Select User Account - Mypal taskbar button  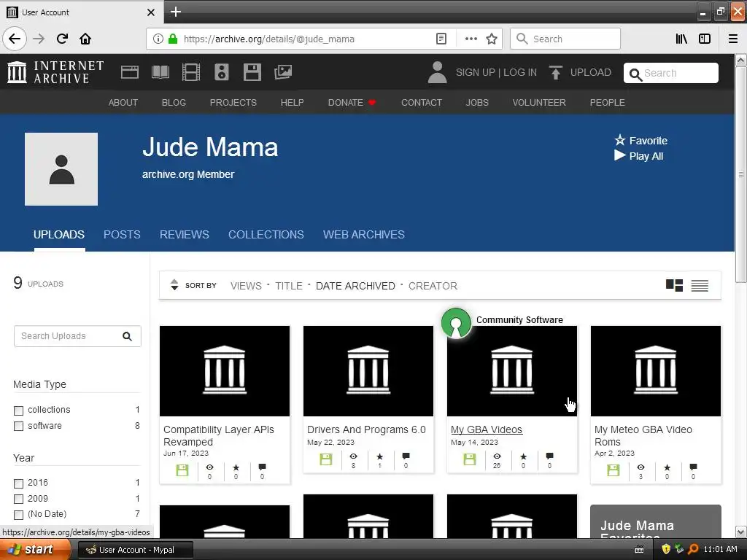[135, 550]
